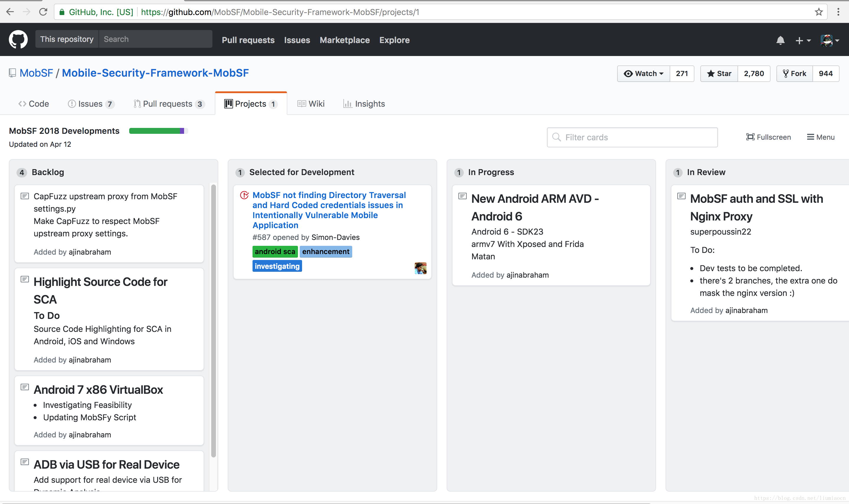
Task: Click the note icon on Android 7 x86 VirtualBox card
Action: pos(25,387)
